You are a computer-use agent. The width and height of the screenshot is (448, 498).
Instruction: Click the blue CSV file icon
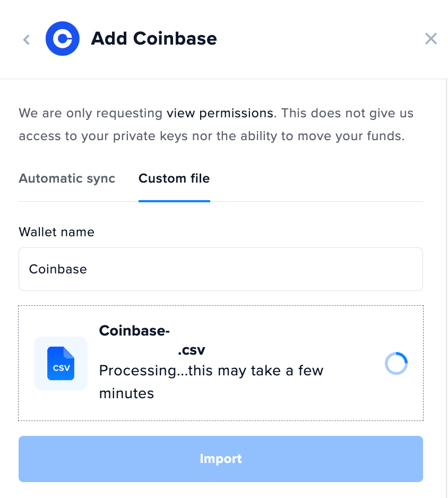click(61, 363)
